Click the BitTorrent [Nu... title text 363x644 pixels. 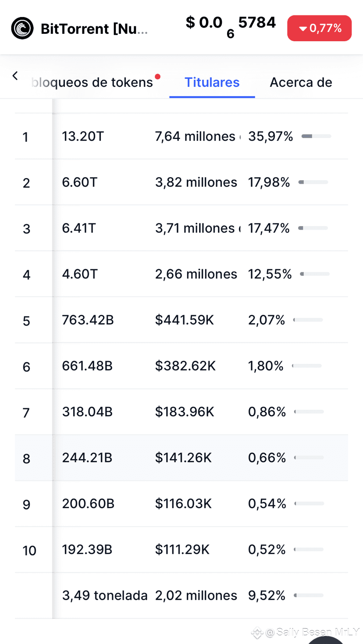point(94,29)
